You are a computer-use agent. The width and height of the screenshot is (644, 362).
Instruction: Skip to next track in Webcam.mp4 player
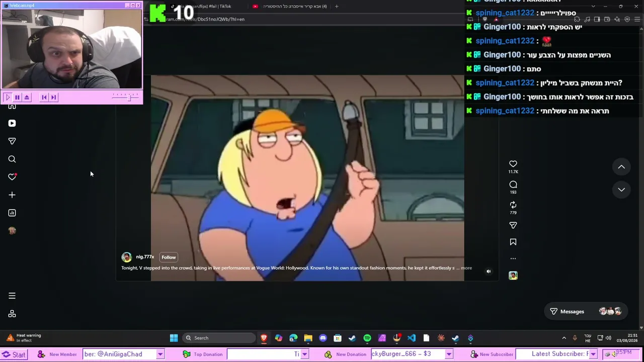point(53,97)
